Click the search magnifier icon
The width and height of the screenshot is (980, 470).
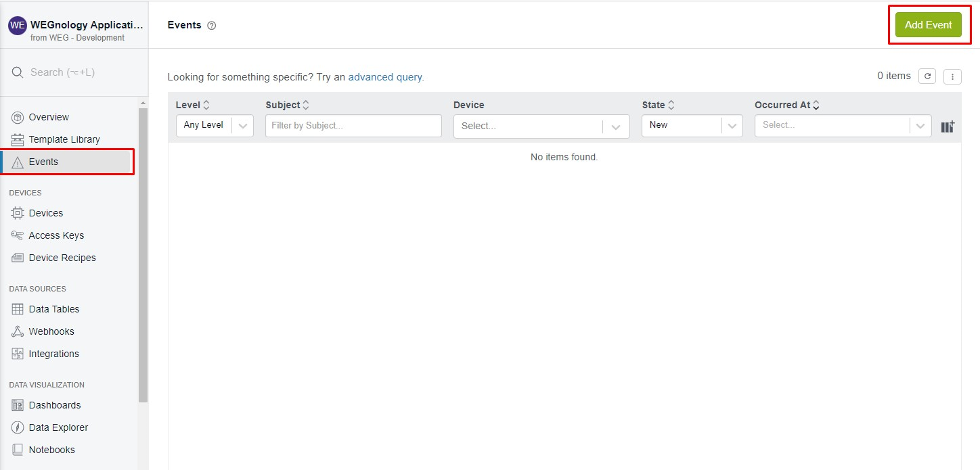[18, 72]
